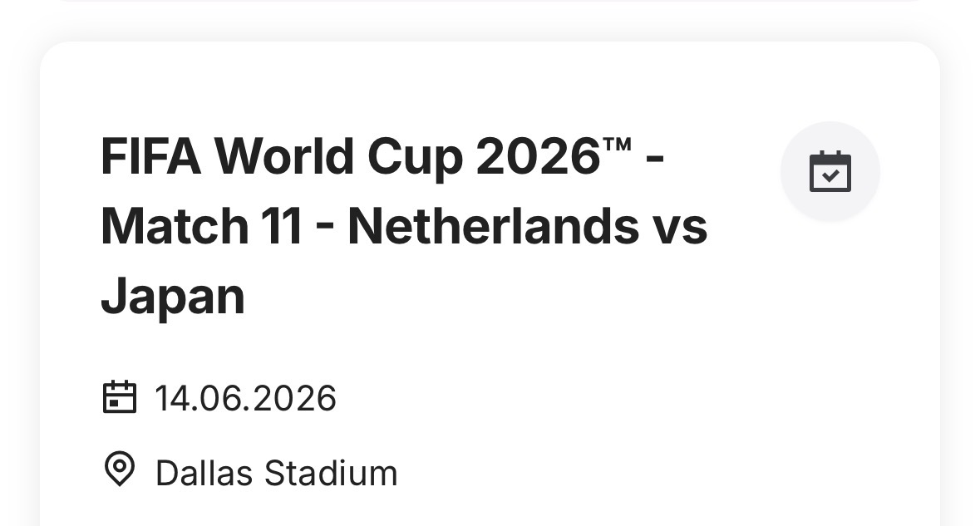Click the word "Japan" in the title

[173, 296]
